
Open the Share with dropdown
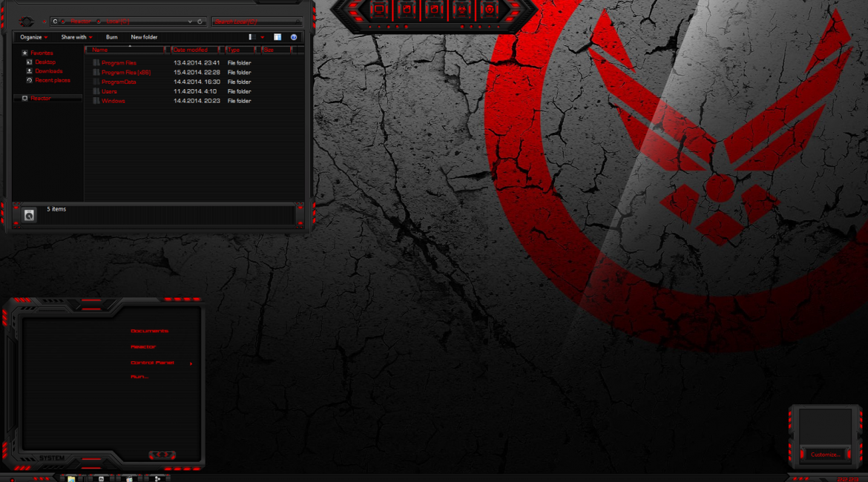[x=76, y=37]
